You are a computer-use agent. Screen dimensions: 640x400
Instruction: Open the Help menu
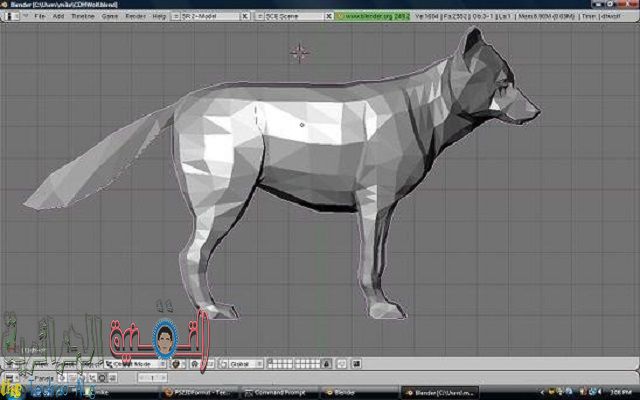(159, 19)
